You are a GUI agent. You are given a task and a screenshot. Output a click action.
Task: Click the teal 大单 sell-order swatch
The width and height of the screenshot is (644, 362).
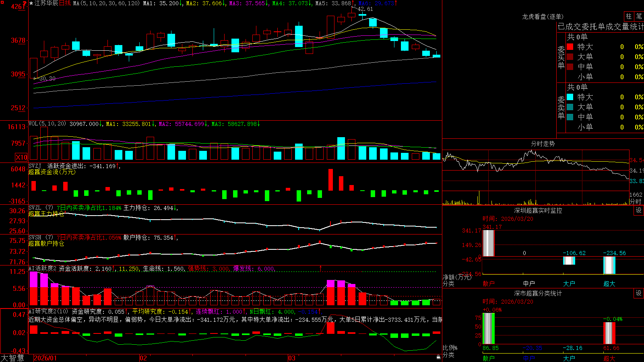[570, 107]
